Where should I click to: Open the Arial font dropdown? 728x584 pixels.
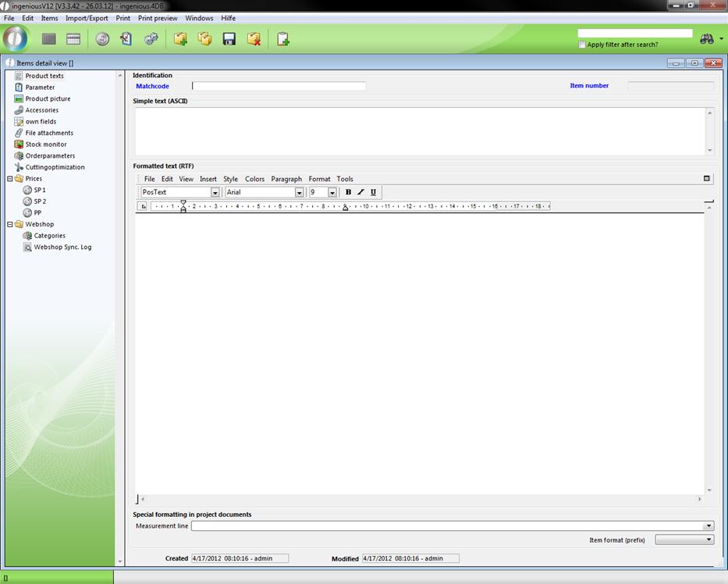pyautogui.click(x=299, y=192)
